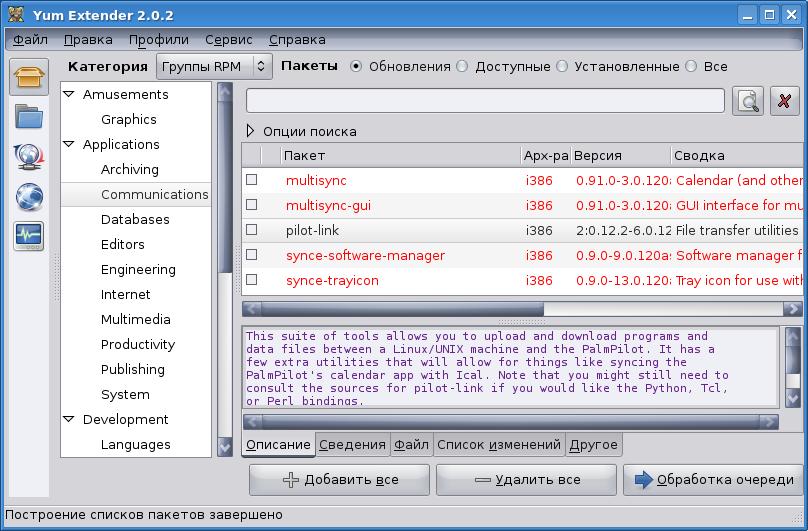
Task: Sort by the Версия column header
Action: (x=621, y=155)
